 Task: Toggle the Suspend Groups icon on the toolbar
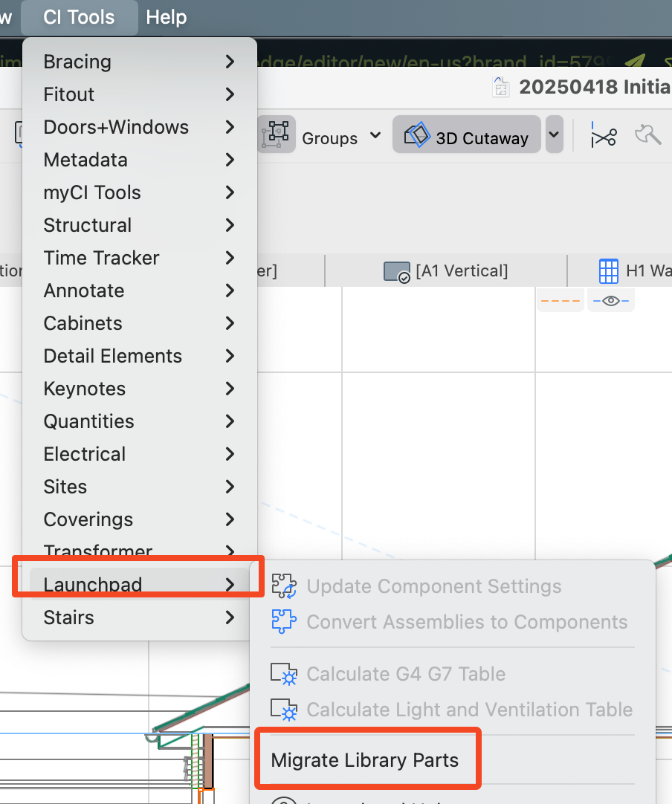point(276,134)
